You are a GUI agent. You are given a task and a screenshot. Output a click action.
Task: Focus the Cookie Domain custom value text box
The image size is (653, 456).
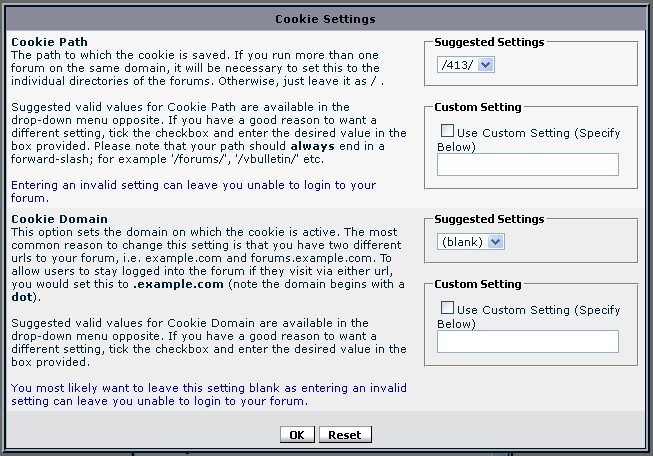point(527,341)
